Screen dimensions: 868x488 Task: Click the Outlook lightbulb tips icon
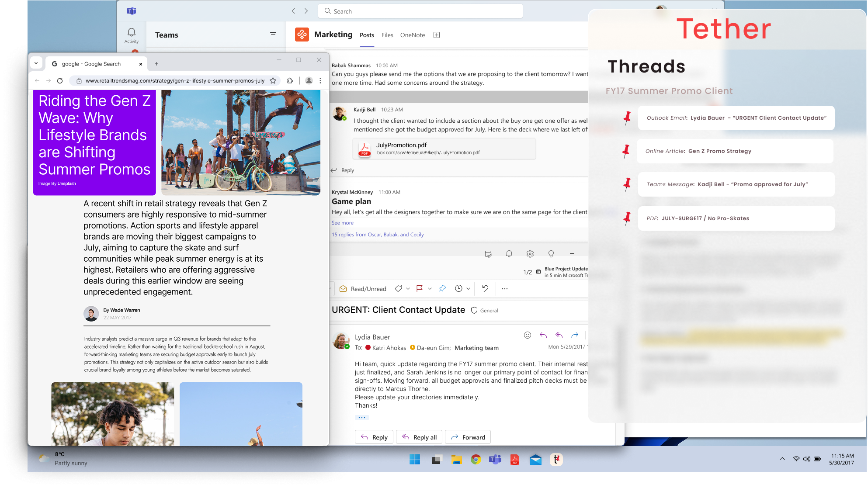pos(551,254)
